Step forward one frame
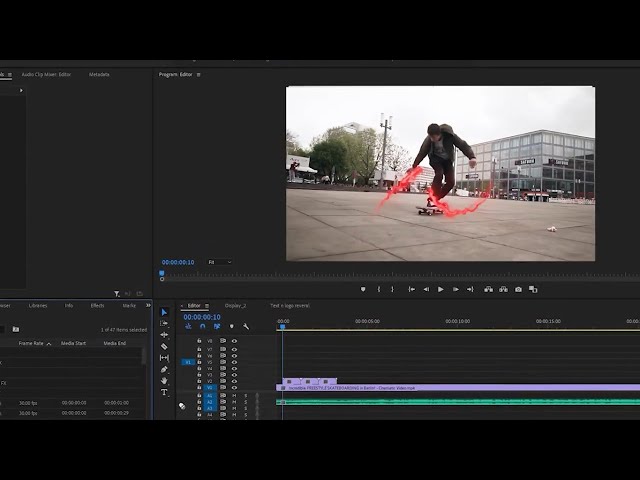The width and height of the screenshot is (640, 480). tap(456, 289)
